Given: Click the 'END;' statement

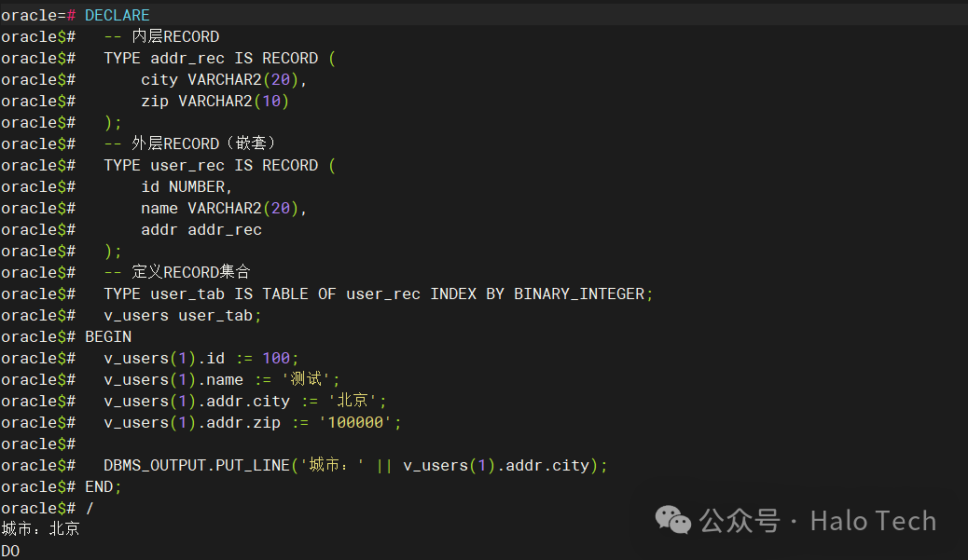Looking at the screenshot, I should point(104,486).
